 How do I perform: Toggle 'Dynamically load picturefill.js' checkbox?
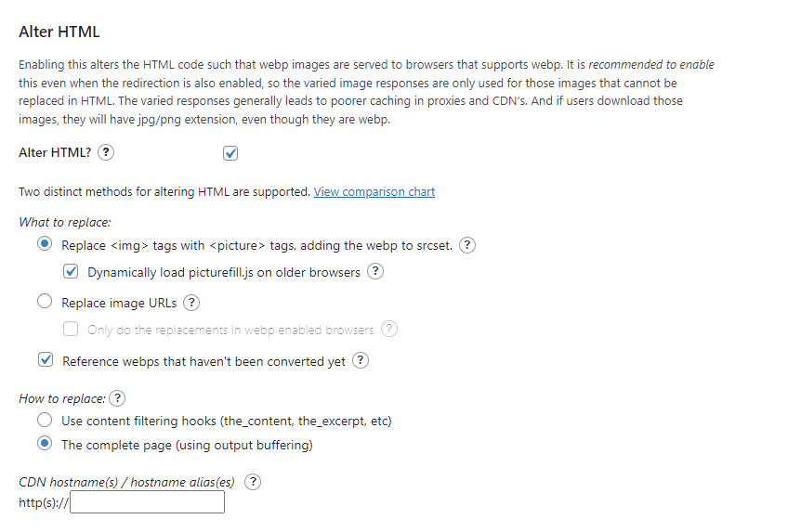pyautogui.click(x=71, y=271)
